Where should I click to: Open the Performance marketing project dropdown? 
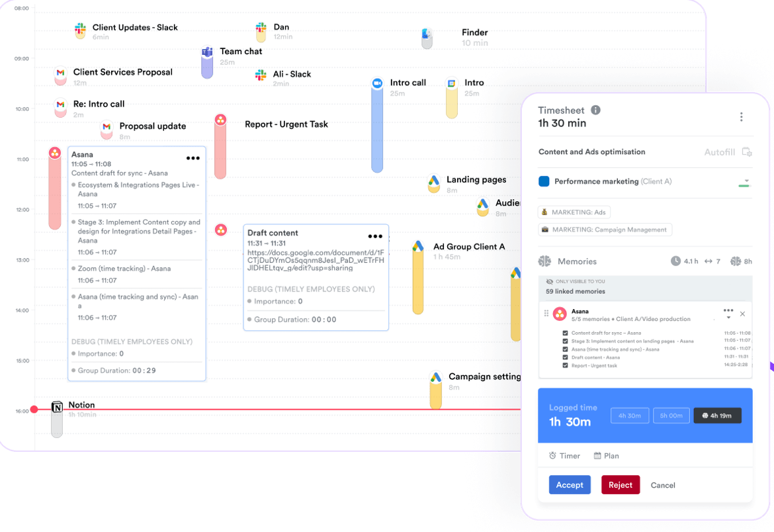(x=746, y=181)
